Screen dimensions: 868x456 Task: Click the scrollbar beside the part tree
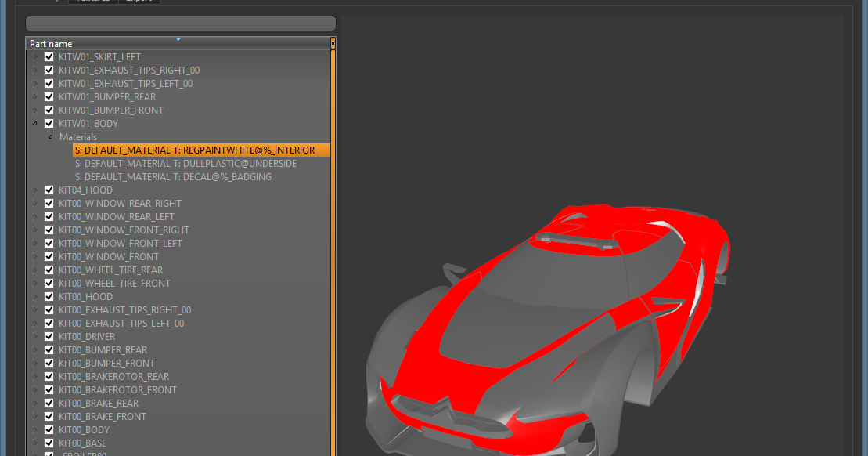tap(332, 235)
